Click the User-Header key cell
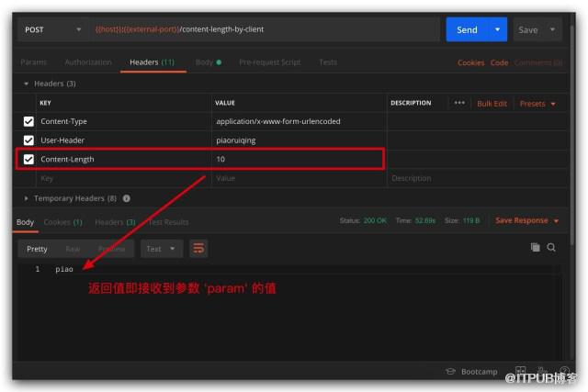 tap(124, 140)
